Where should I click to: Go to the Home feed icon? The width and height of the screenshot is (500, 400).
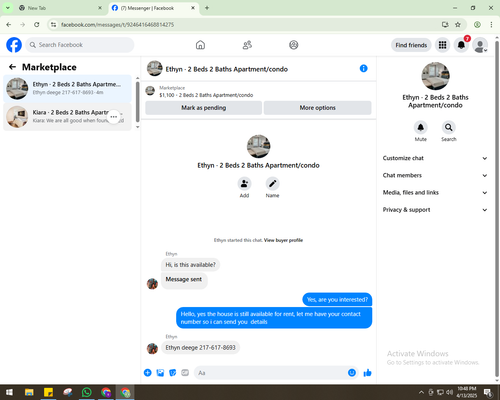click(200, 45)
